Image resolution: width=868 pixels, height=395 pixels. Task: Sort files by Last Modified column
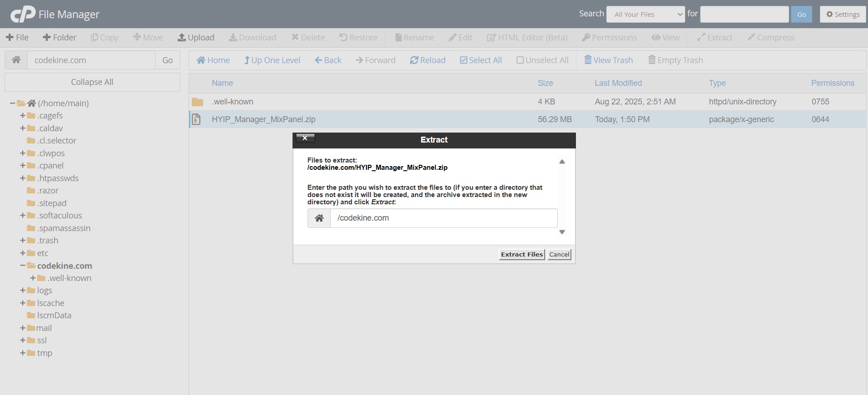coord(618,83)
